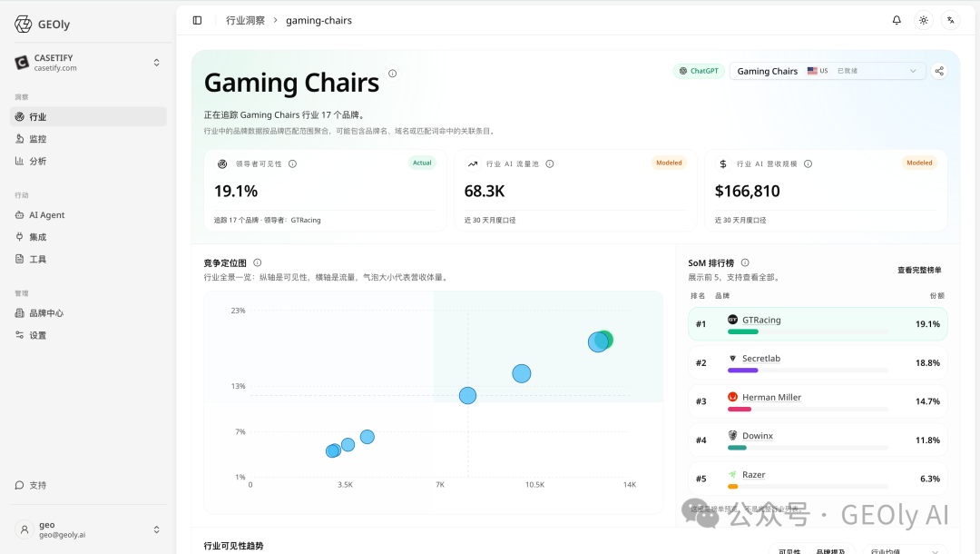Click the share icon next to Gaming Chairs dropdown
Screen dimensions: 980x554
coord(939,71)
